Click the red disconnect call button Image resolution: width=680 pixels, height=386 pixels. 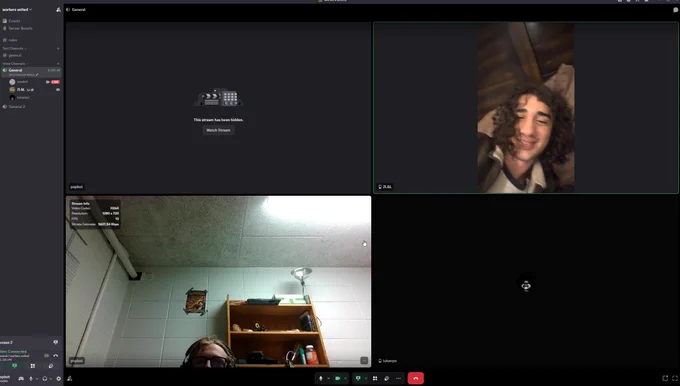pos(416,378)
